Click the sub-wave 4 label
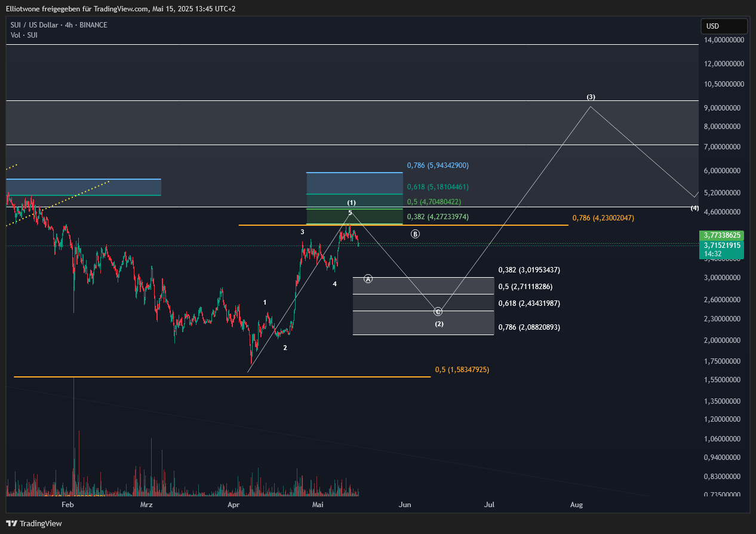Screen dimensions: 756x534 point(335,284)
